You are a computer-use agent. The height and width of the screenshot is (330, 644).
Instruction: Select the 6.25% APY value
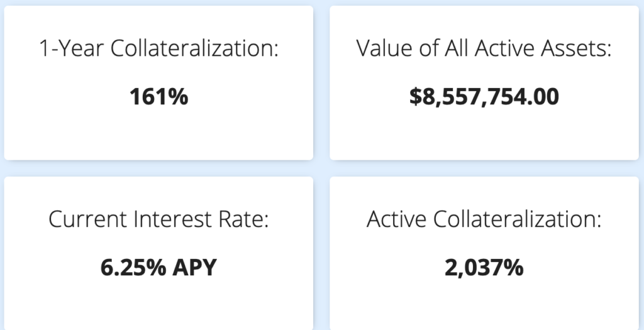(158, 268)
